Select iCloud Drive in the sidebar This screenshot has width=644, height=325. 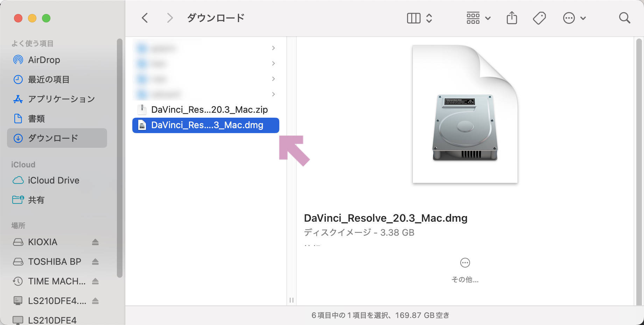[53, 180]
